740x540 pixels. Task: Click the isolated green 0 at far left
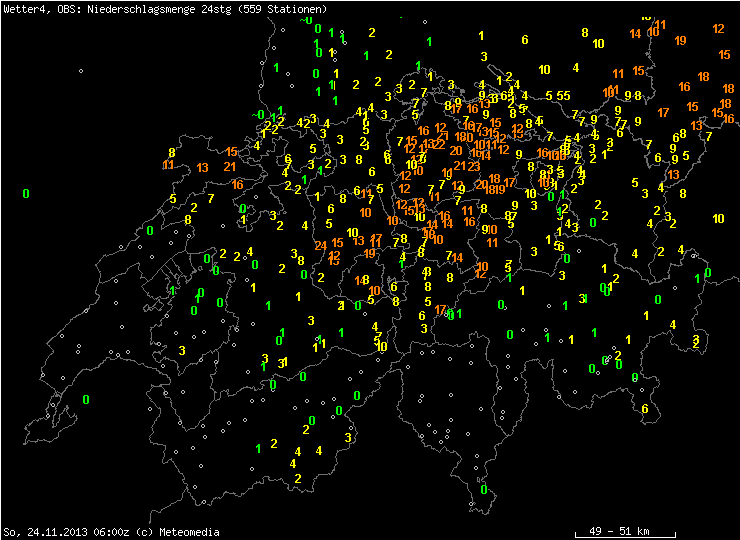[26, 193]
